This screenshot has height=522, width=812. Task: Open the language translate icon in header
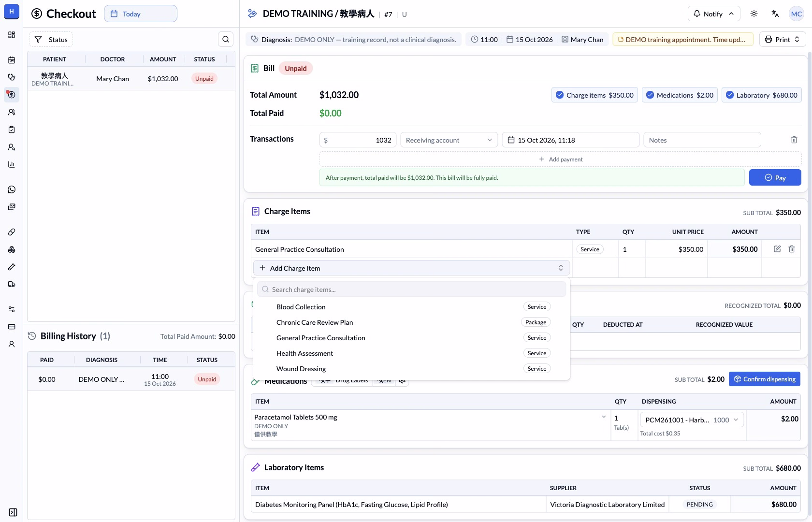coord(775,14)
